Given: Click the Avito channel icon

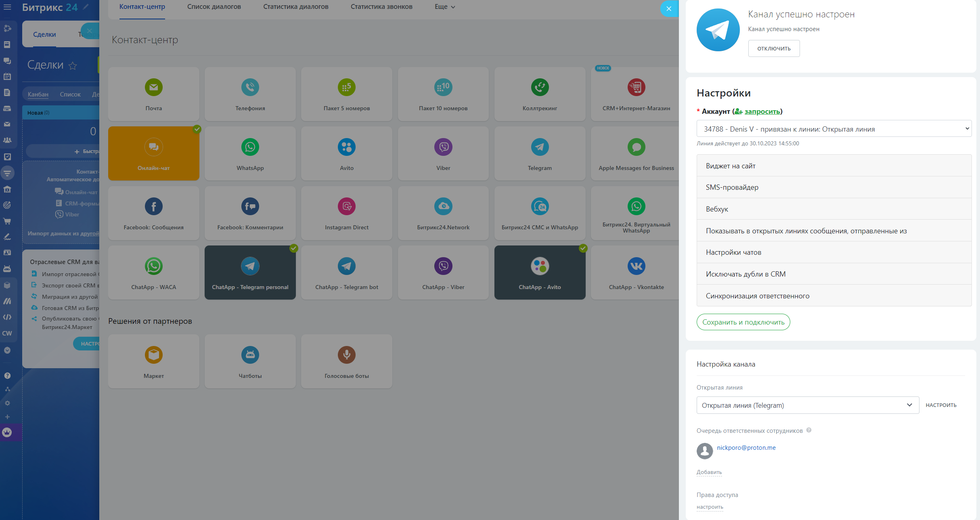Looking at the screenshot, I should click(x=346, y=147).
